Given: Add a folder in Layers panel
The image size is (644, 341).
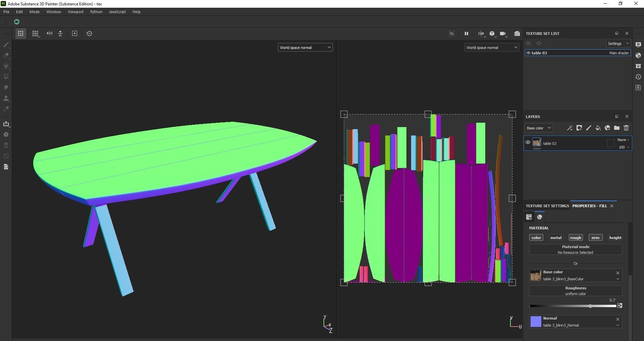Looking at the screenshot, I should 617,128.
